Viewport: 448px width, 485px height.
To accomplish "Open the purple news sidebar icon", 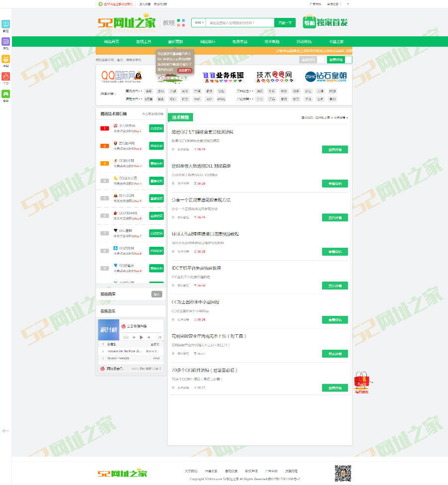I will coord(6,41).
